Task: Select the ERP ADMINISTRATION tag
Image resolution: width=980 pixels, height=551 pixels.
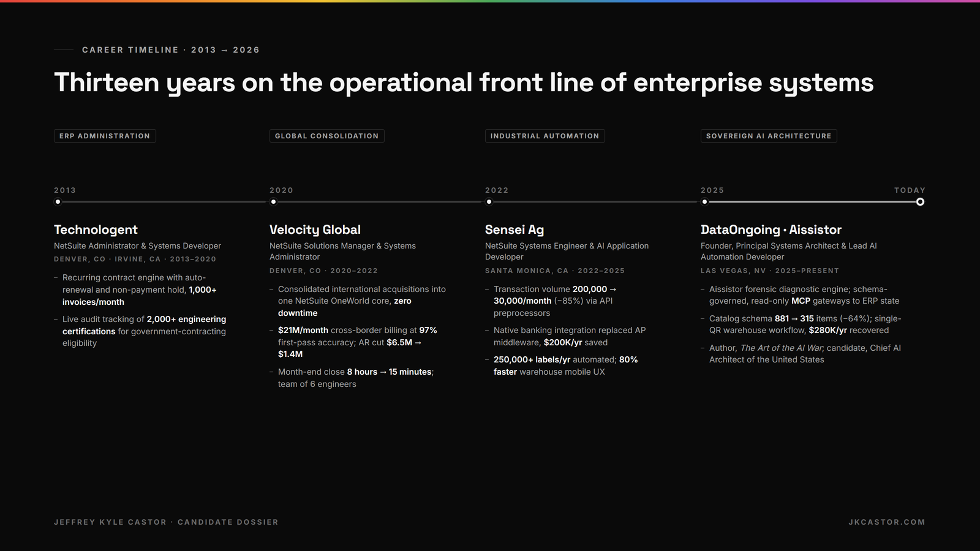Action: tap(105, 136)
